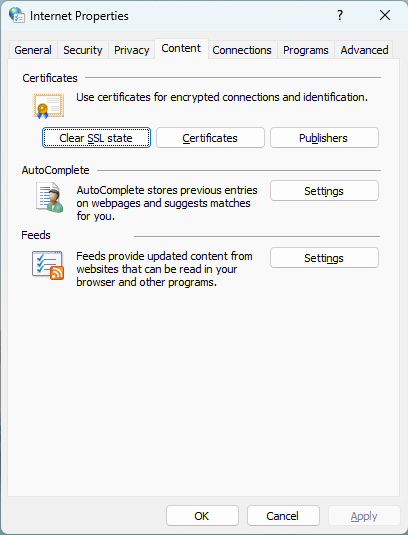Click the certificate ribbon icon
408x535 pixels.
48,106
